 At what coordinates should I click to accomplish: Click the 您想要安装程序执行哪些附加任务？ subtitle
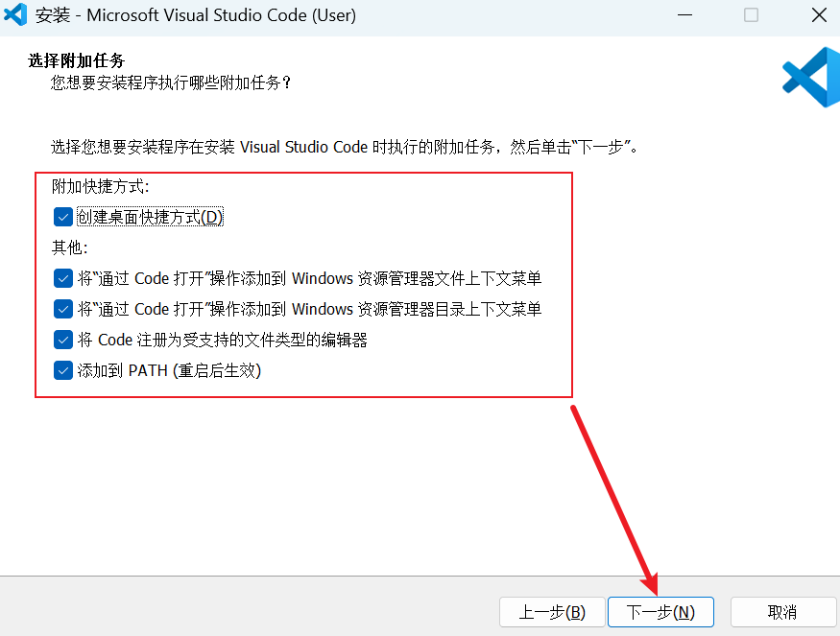click(171, 82)
